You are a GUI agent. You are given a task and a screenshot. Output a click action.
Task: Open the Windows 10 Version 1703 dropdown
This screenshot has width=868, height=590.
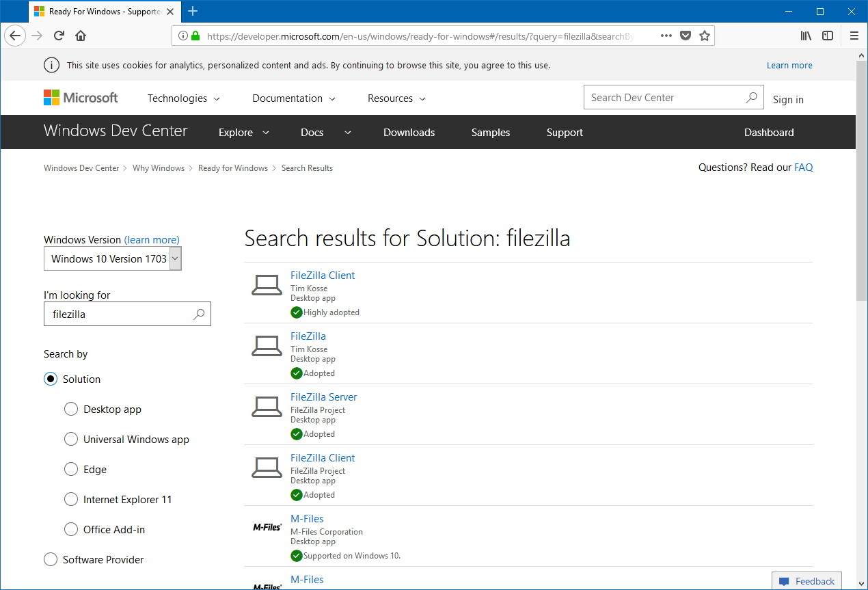click(176, 258)
